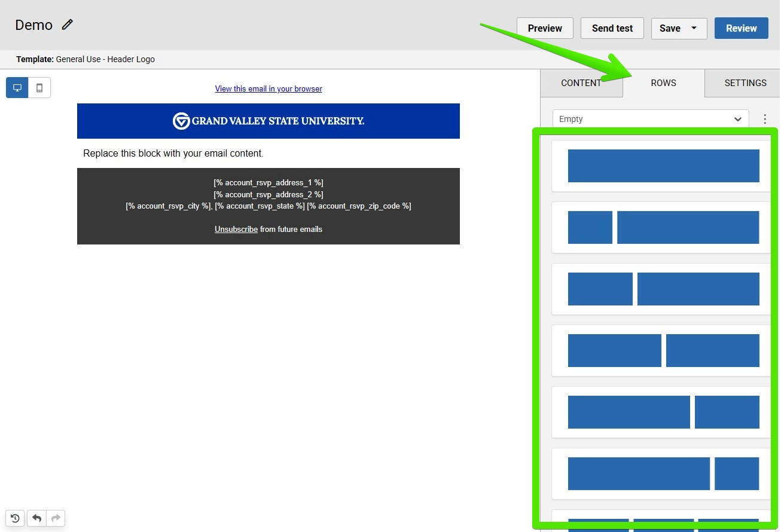Open the SETTINGS tab
This screenshot has height=532, width=781.
(x=745, y=83)
